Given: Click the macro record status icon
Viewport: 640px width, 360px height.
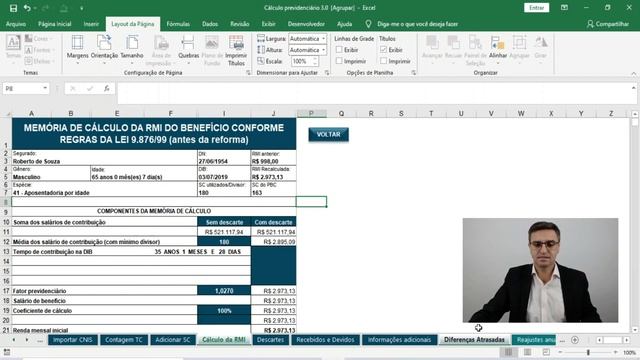Looking at the screenshot, I should [7, 352].
